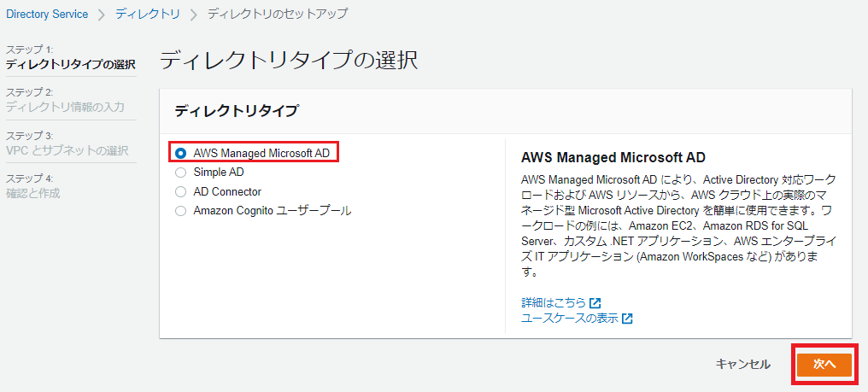Navigate to ディレクトリ breadcrumb link
868x392 pixels.
tap(147, 15)
